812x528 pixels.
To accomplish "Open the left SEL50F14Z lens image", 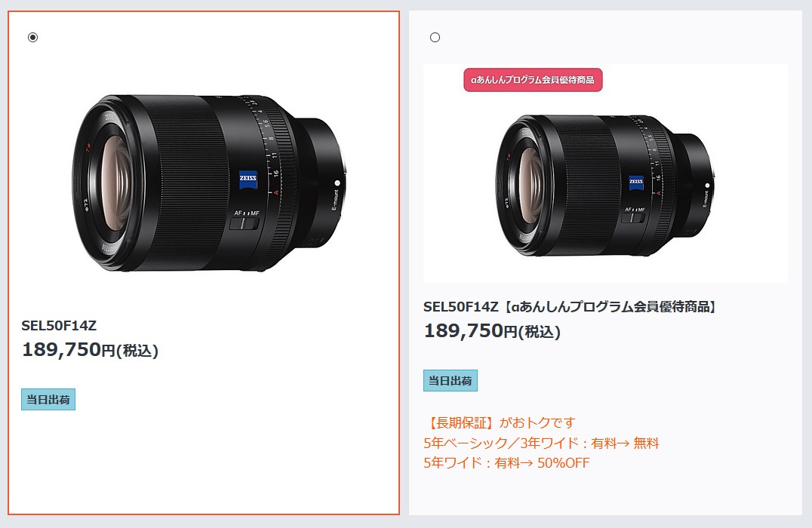I will point(209,183).
